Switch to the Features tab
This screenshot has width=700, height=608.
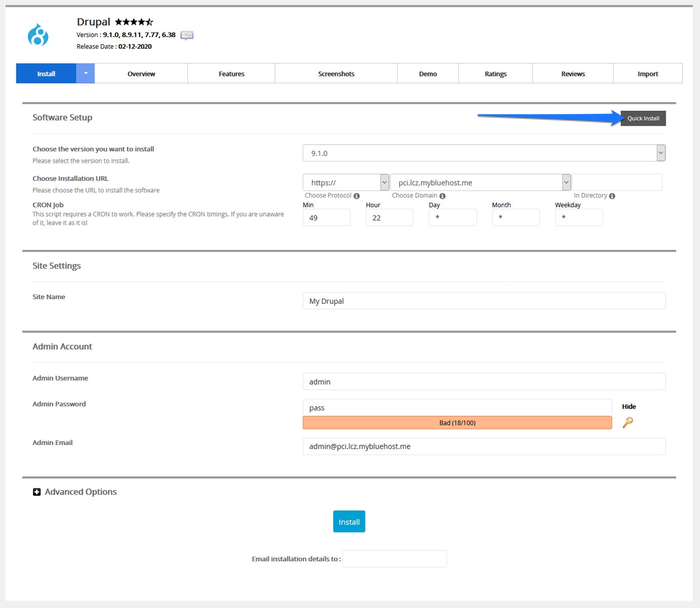231,73
